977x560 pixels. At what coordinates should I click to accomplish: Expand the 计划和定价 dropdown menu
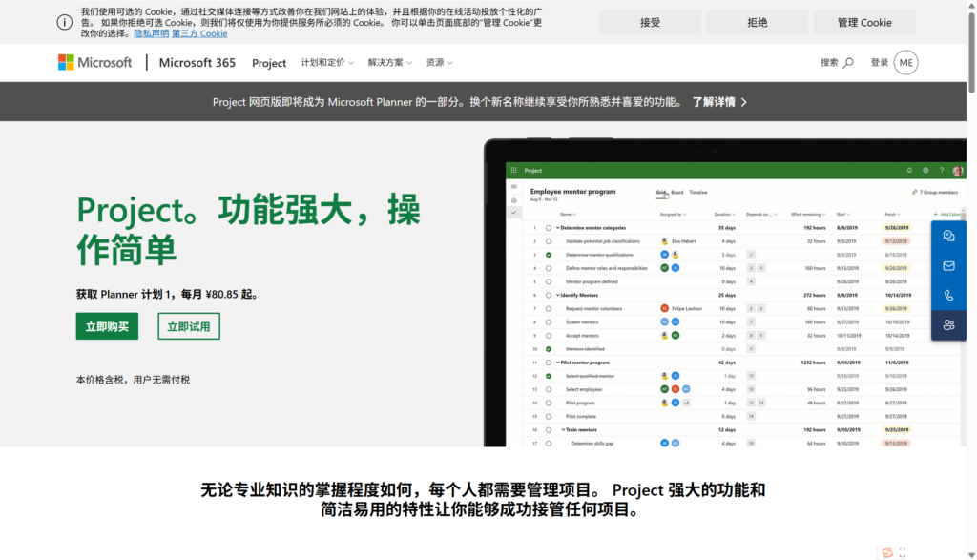[327, 62]
